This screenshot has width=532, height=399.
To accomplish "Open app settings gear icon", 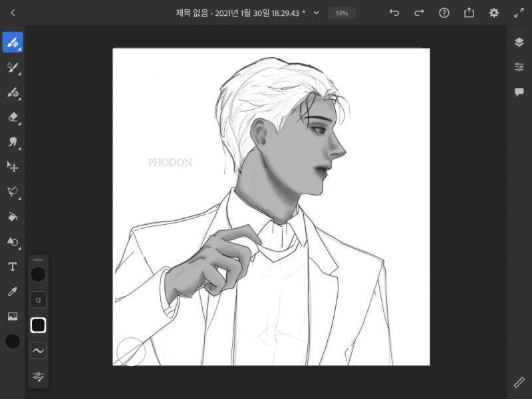I will point(494,13).
